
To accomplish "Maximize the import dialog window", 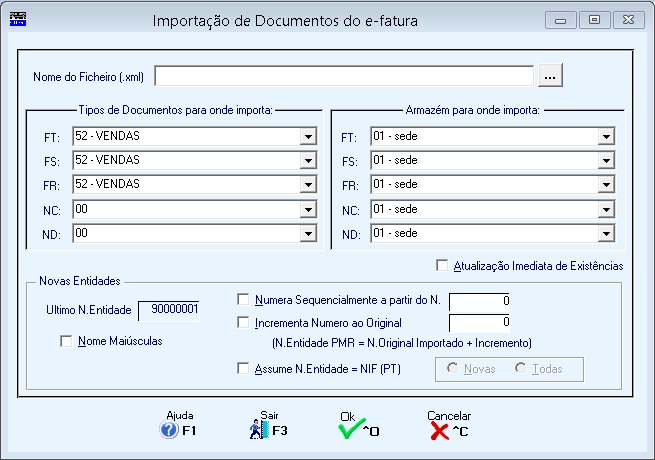I will (x=594, y=20).
